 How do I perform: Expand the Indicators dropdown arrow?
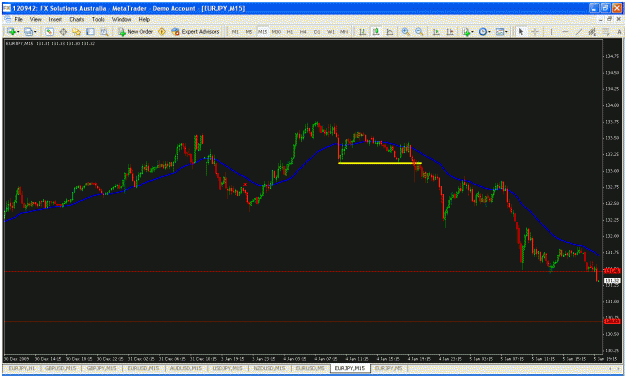(x=472, y=32)
